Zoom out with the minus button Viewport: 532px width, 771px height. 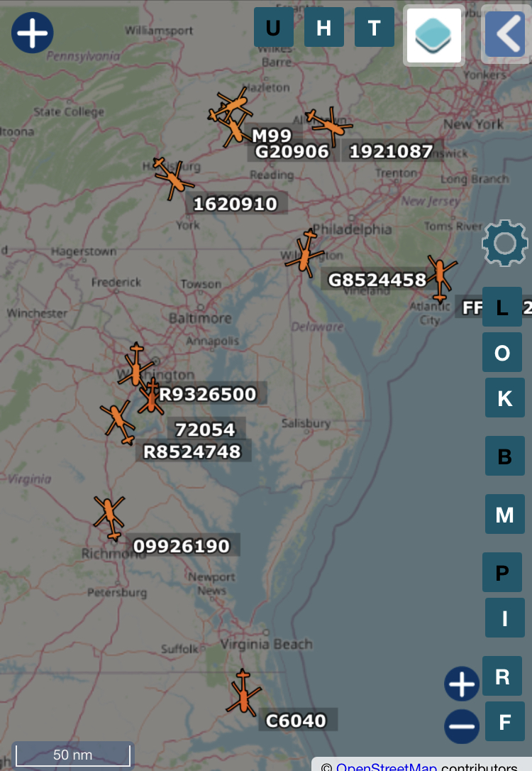click(x=462, y=726)
